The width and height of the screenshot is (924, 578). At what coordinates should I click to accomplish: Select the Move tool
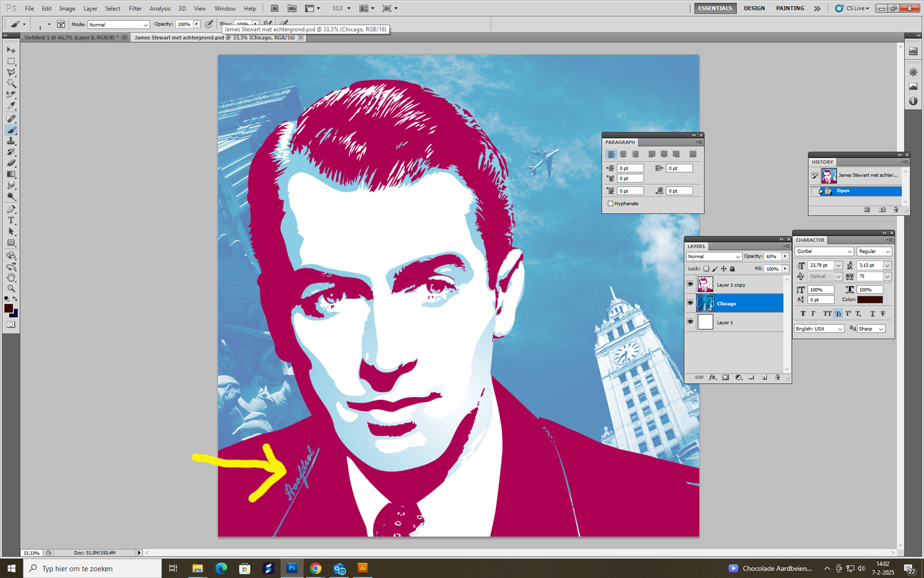pos(11,50)
